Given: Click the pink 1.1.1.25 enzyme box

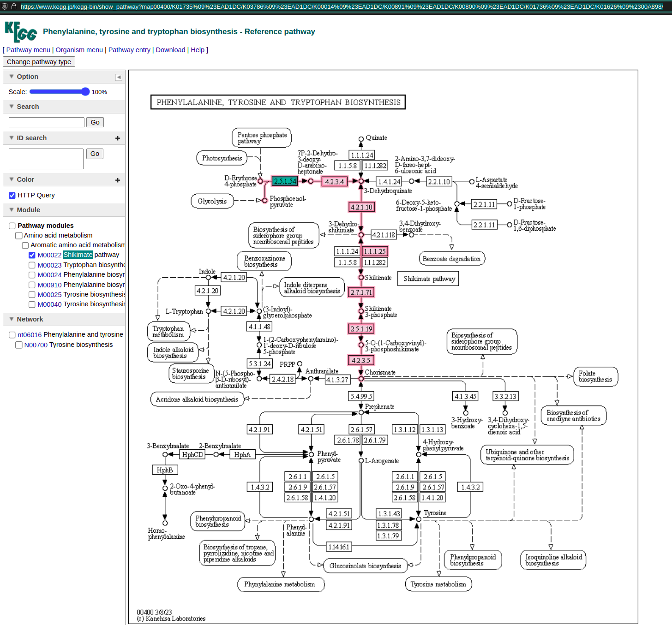Looking at the screenshot, I should pyautogui.click(x=375, y=251).
